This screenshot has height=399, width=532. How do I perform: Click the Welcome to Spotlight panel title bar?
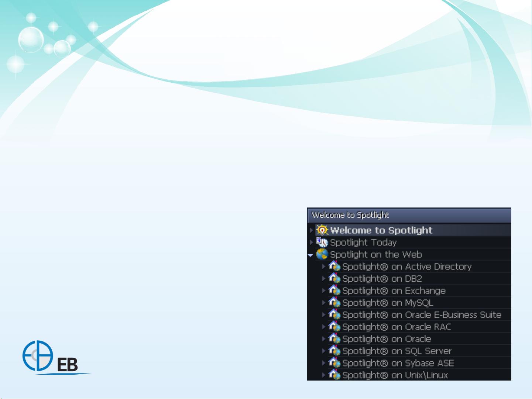[409, 215]
